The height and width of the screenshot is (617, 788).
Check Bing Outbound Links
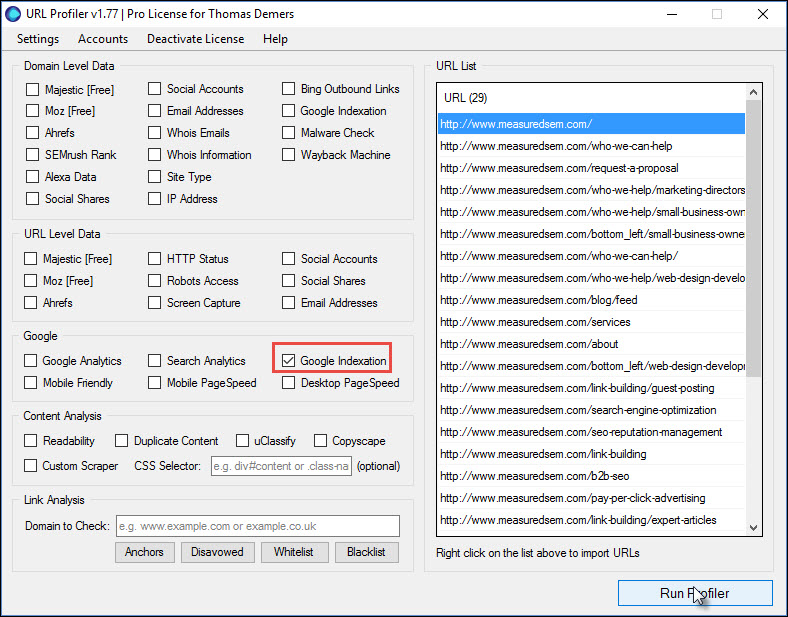[288, 89]
